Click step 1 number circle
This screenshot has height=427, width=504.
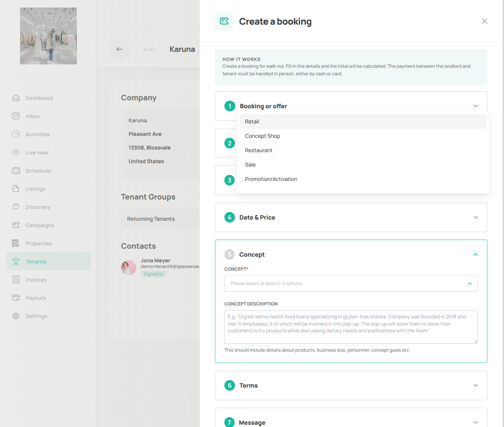coord(230,106)
